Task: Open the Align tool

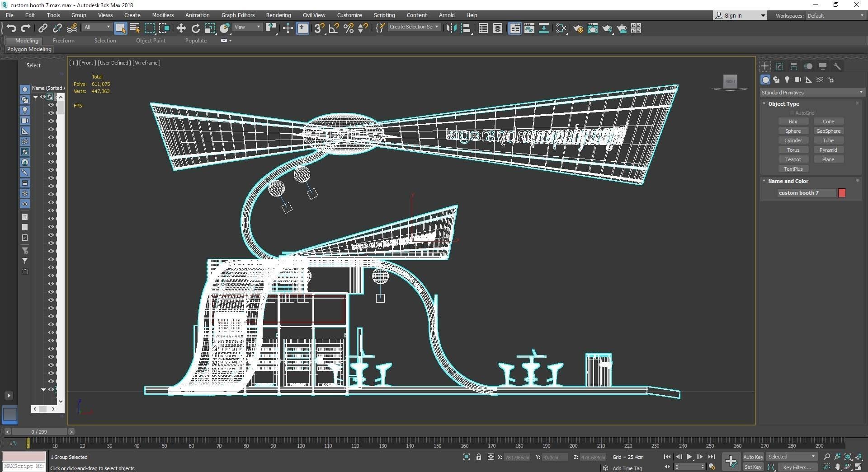Action: pos(466,28)
